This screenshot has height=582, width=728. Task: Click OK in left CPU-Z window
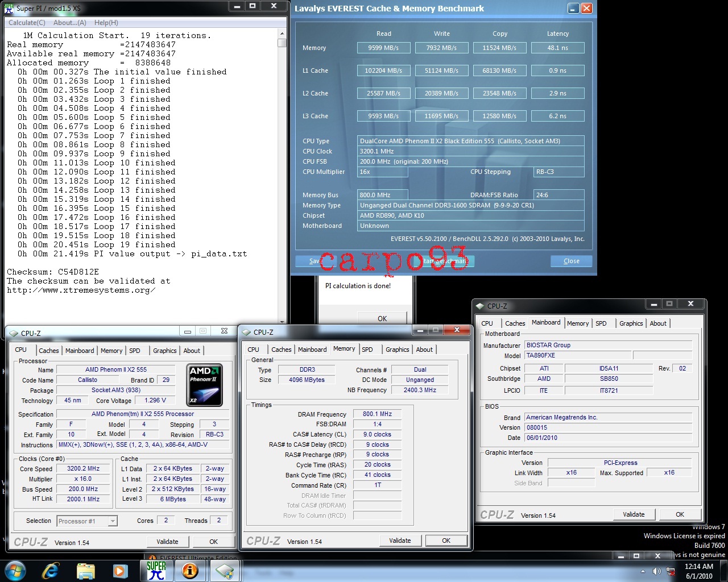coord(214,542)
